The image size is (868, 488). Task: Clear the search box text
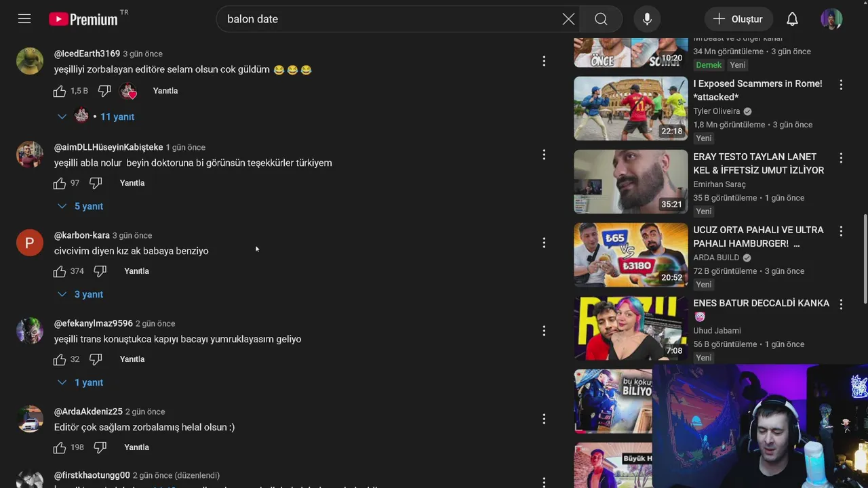568,19
